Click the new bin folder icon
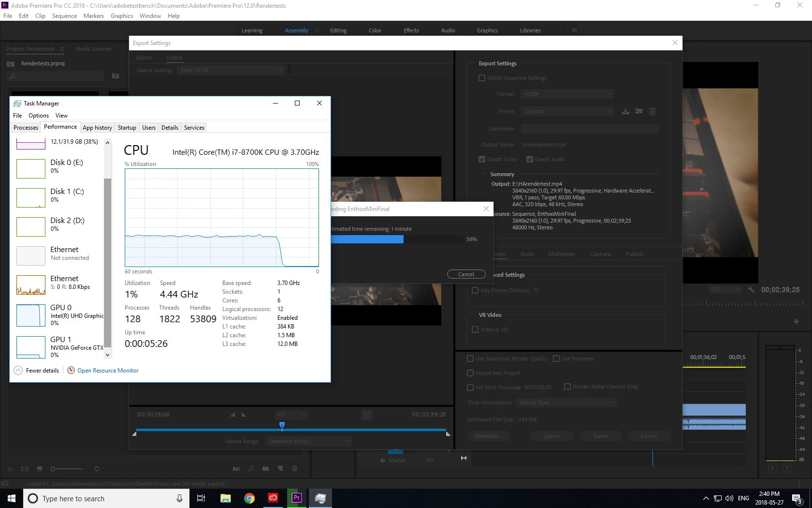This screenshot has width=812, height=508. [265, 469]
